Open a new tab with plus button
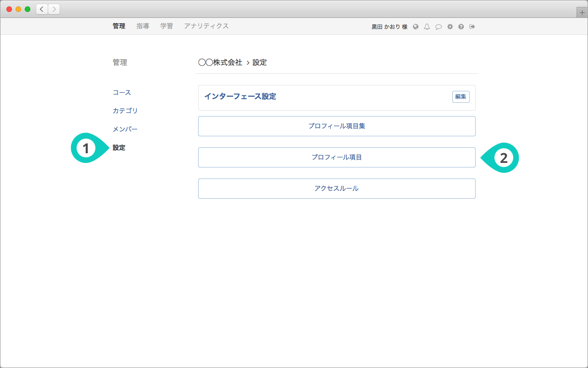The image size is (588, 368). 582,13
